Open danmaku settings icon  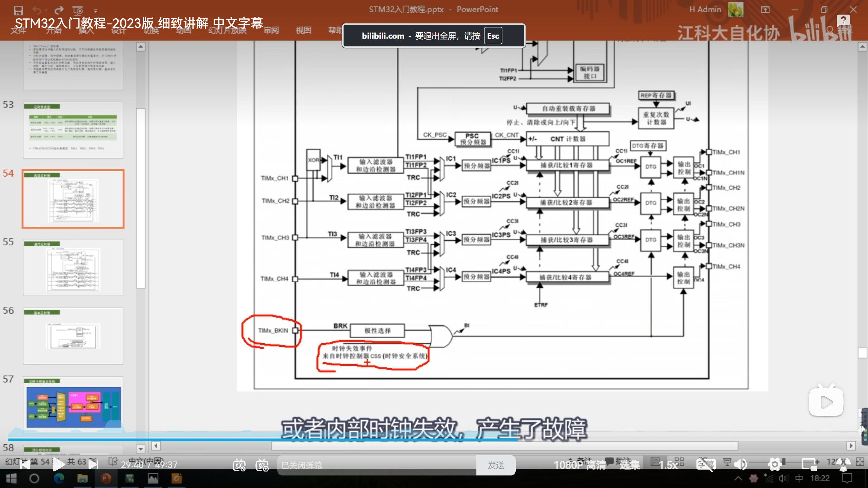[x=262, y=465]
